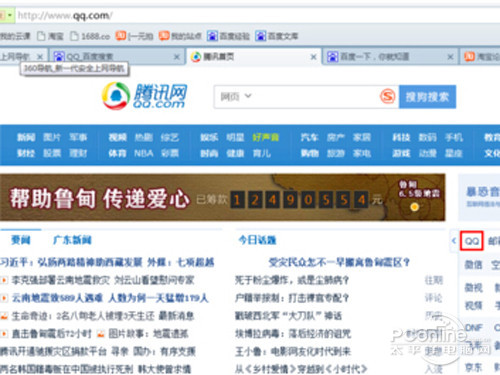The image size is (500, 375).
Task: Open headline 王小鲁:电影网友化时代到来
Action: (x=293, y=351)
